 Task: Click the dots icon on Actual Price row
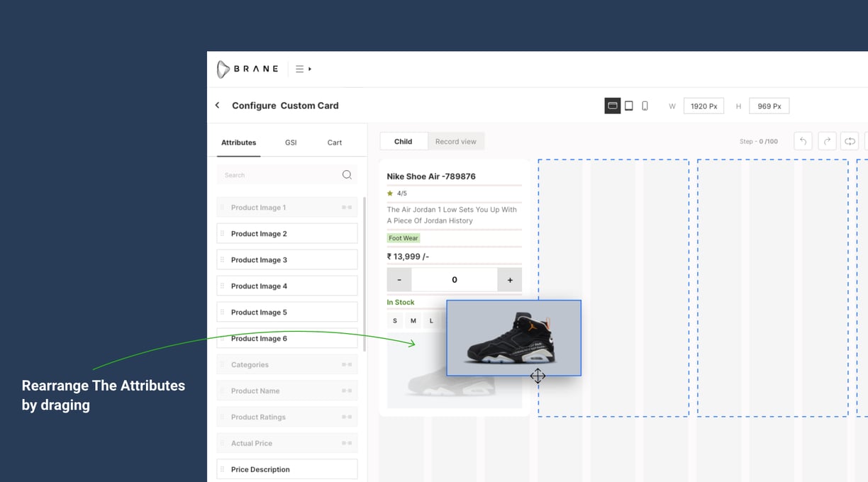click(347, 443)
